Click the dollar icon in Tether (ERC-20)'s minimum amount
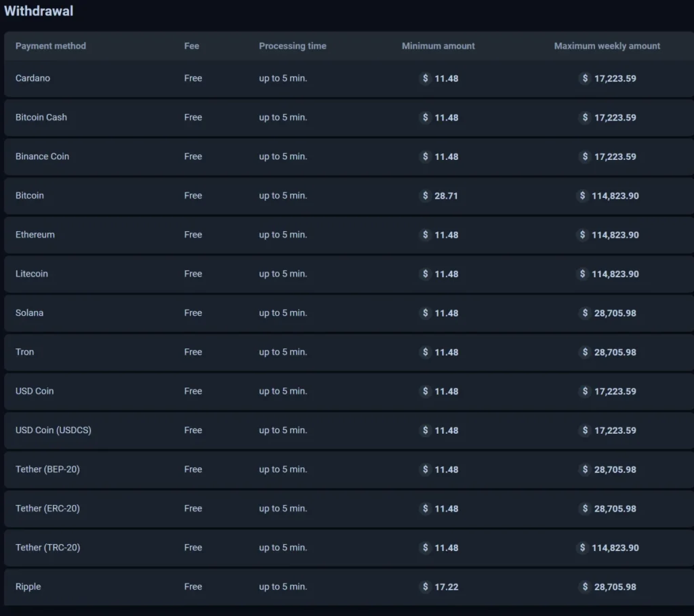 pos(426,508)
